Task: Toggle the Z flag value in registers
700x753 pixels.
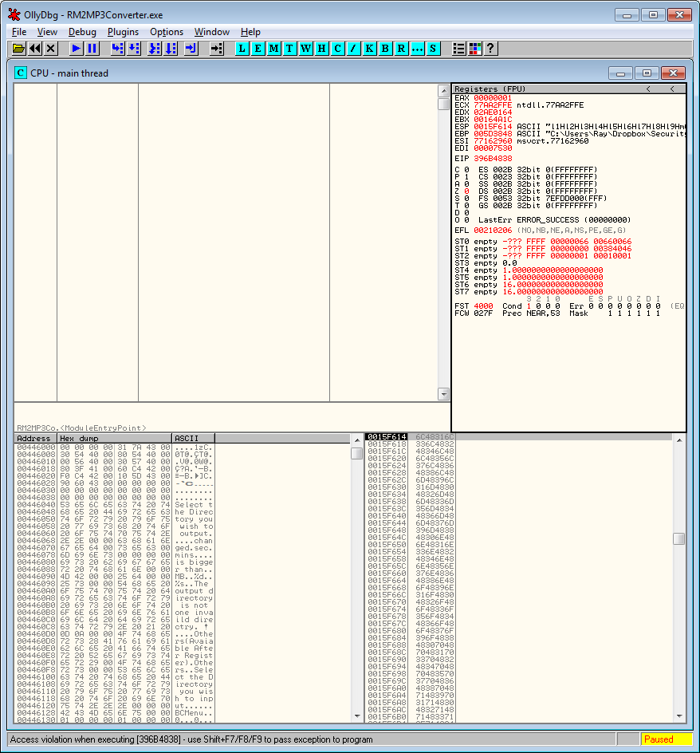Action: (x=466, y=191)
